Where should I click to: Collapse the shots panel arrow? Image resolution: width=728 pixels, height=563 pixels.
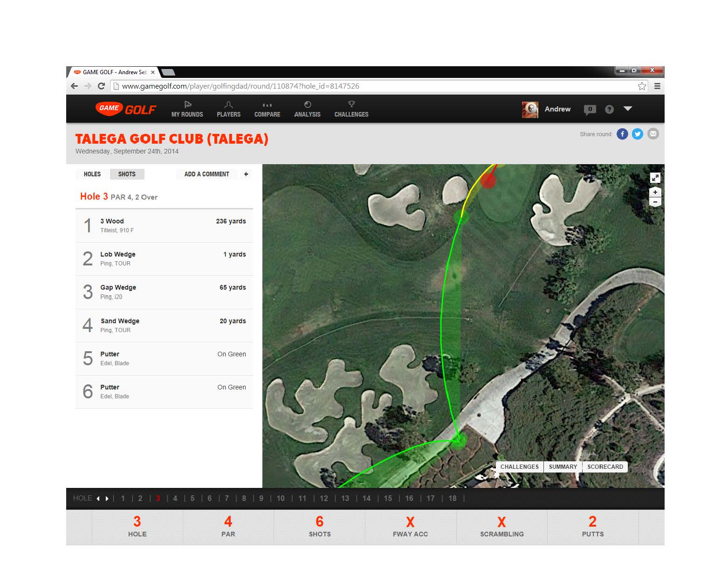246,174
